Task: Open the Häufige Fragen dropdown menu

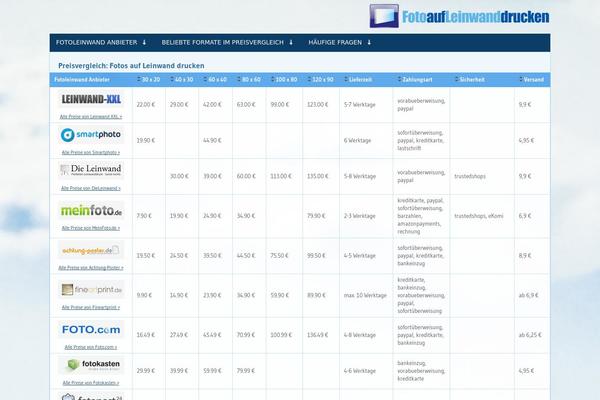Action: [x=341, y=43]
